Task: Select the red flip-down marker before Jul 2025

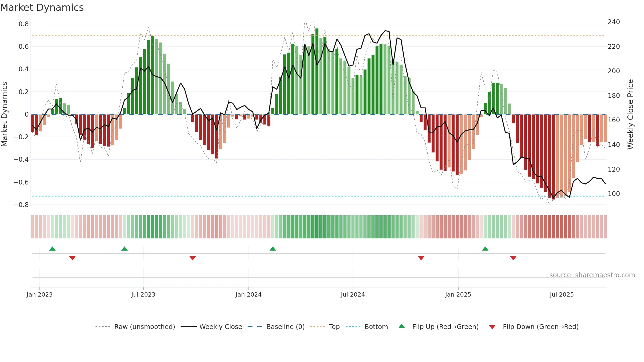Action: [x=513, y=258]
